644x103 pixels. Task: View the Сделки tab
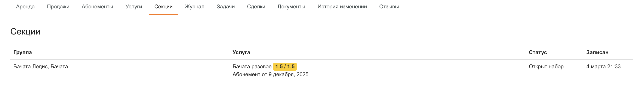(256, 7)
